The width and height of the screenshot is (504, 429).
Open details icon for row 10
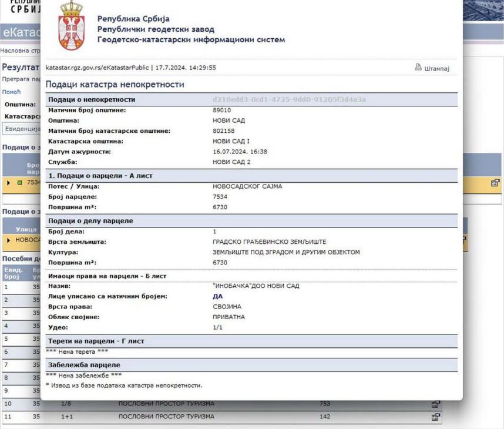(x=435, y=404)
